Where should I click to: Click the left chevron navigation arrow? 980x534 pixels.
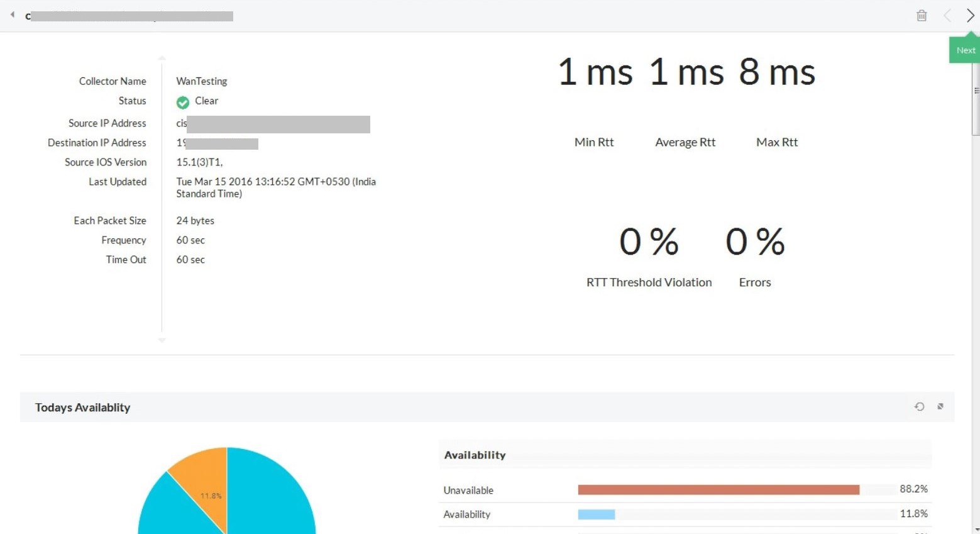pos(947,15)
